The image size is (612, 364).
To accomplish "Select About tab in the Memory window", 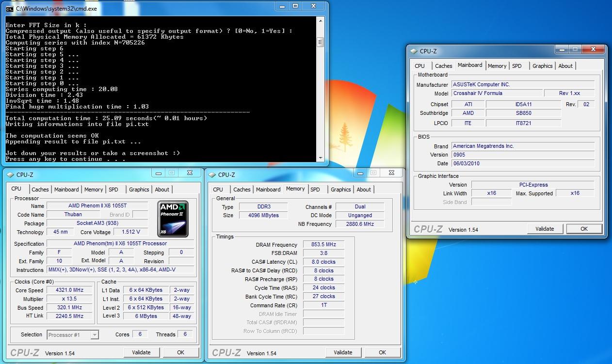I will [364, 190].
